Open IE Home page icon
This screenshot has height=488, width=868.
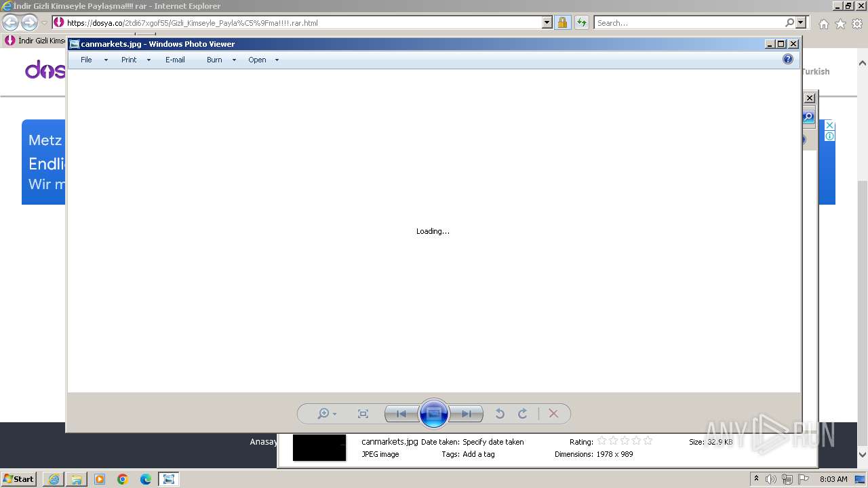823,24
